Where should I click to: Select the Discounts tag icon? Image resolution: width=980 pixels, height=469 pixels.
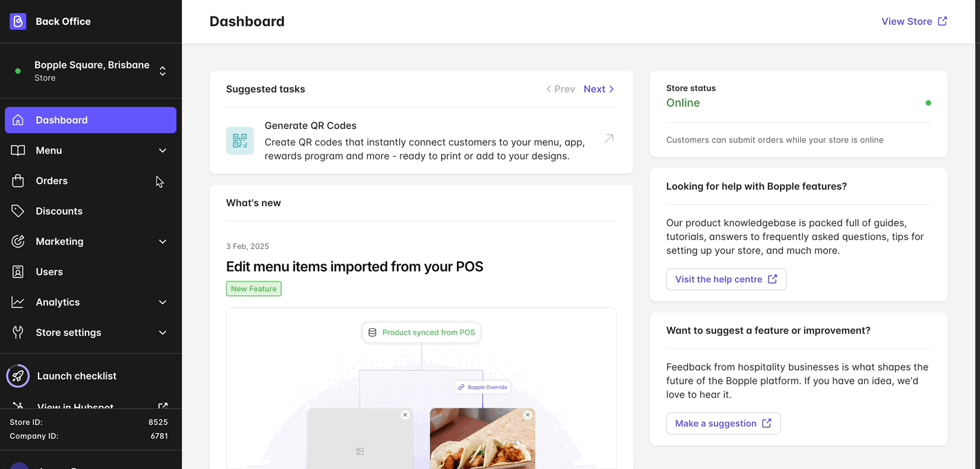(x=19, y=211)
